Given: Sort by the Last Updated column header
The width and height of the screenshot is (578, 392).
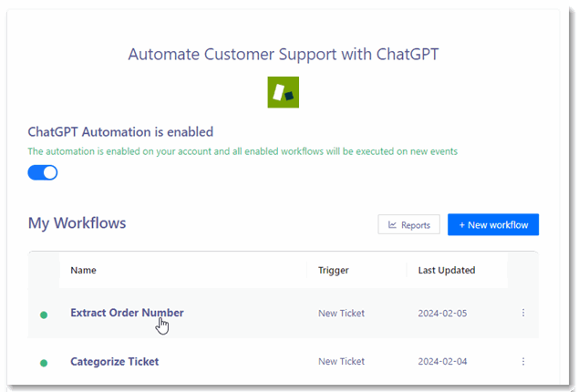Looking at the screenshot, I should coord(447,271).
